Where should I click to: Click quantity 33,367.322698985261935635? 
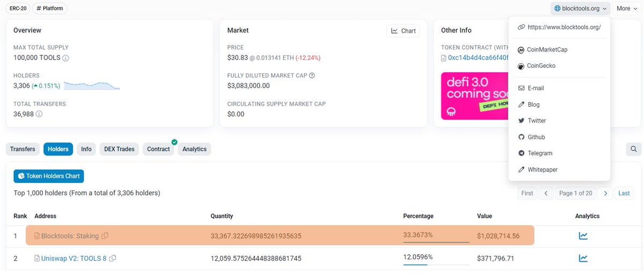[x=256, y=236]
